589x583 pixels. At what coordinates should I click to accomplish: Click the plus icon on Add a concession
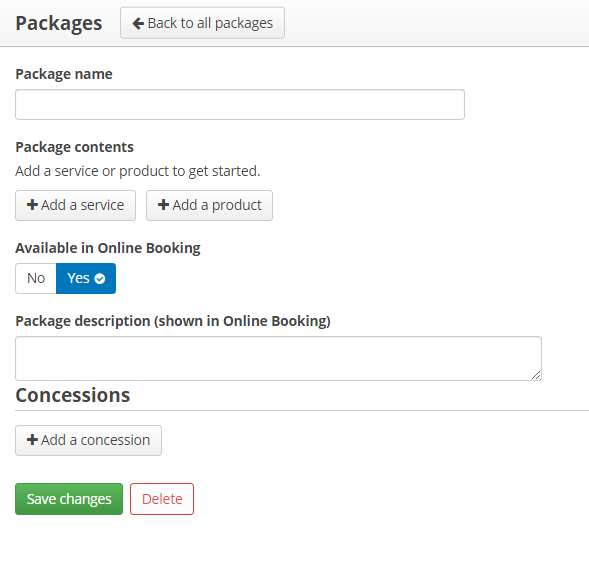[32, 440]
